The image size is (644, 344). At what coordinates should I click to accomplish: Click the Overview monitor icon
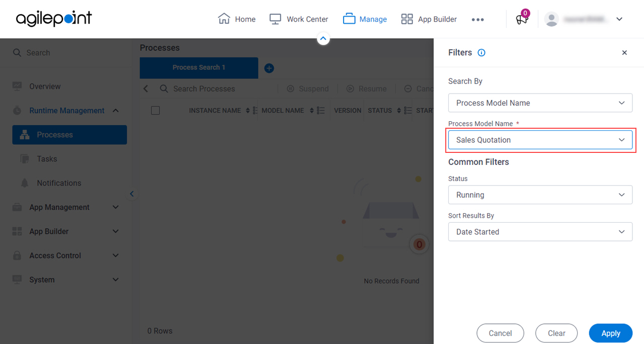pyautogui.click(x=17, y=86)
